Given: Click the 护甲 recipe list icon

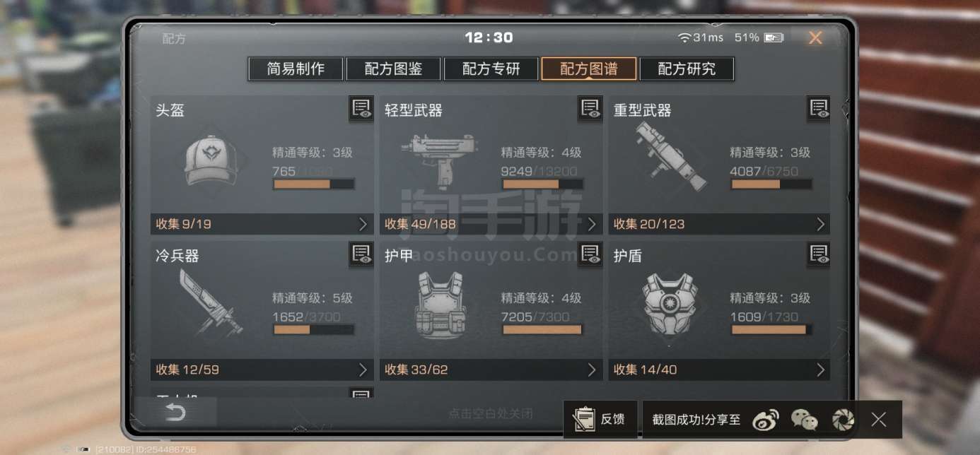Looking at the screenshot, I should pos(590,254).
